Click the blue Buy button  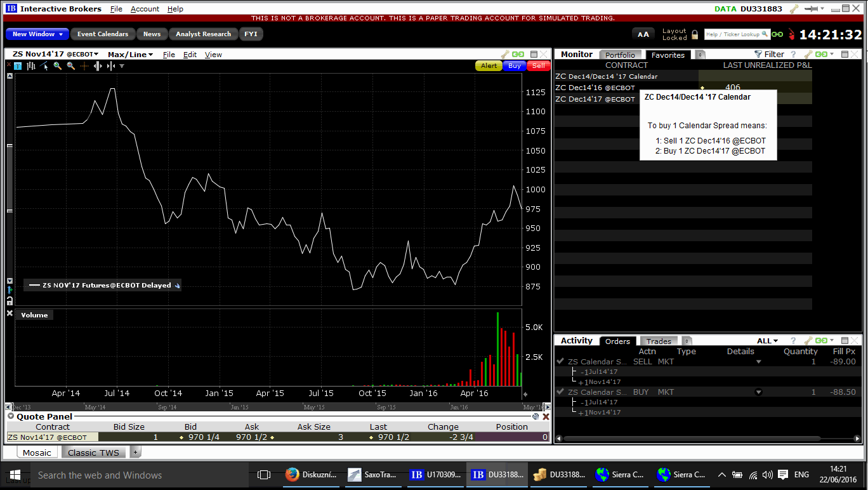pos(515,66)
